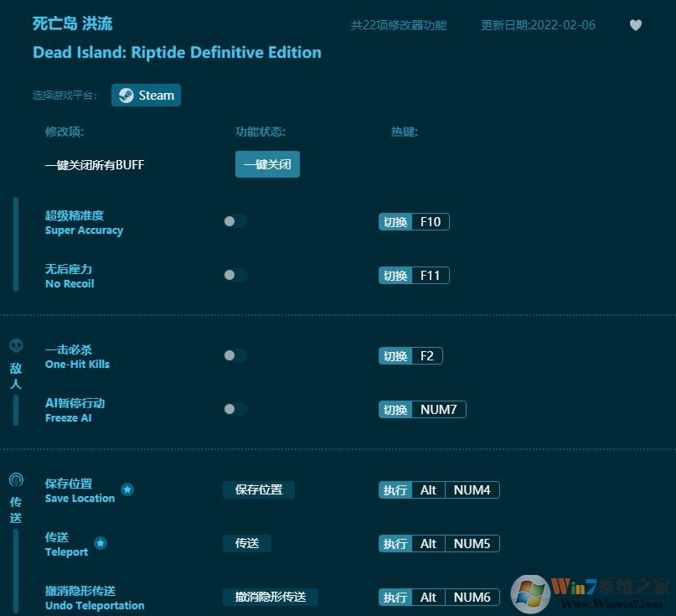Click Alt modifier in Save Location hotkey
The width and height of the screenshot is (676, 616).
(429, 490)
